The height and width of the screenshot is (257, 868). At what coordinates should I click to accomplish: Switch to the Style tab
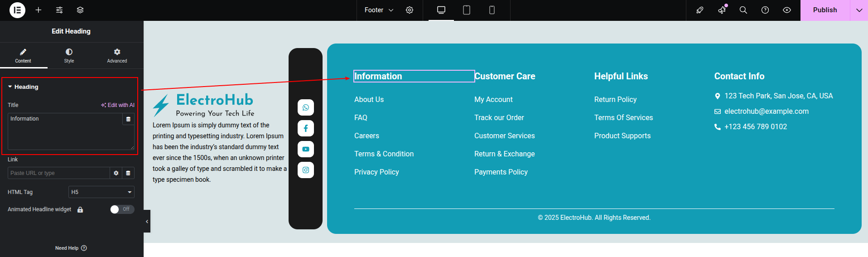69,56
